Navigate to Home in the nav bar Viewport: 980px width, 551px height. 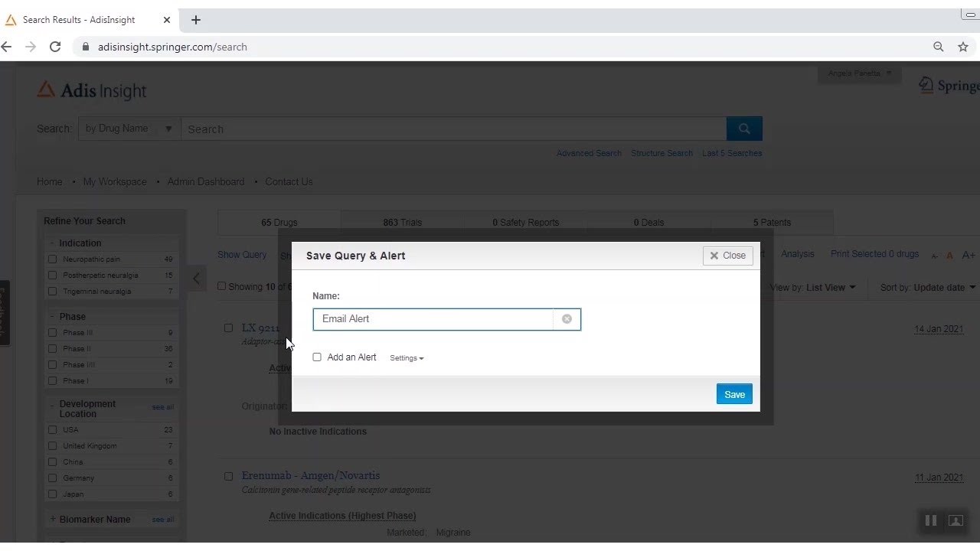tap(50, 181)
